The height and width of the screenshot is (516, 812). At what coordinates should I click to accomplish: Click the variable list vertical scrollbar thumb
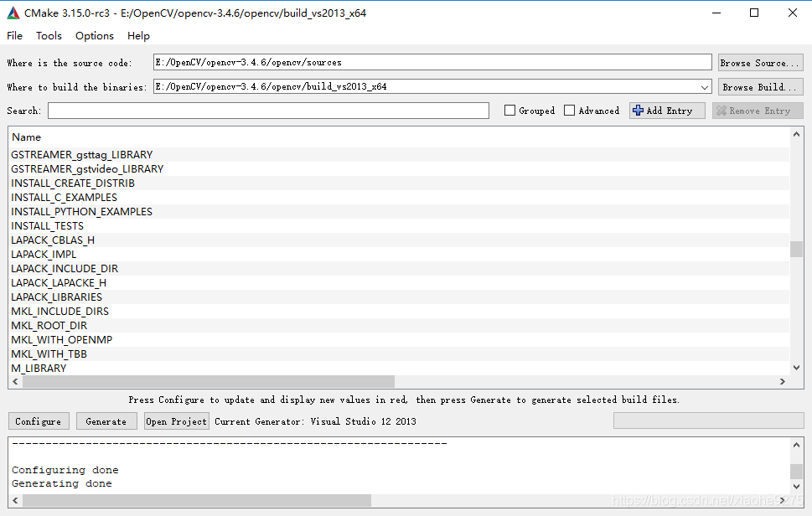tap(796, 249)
